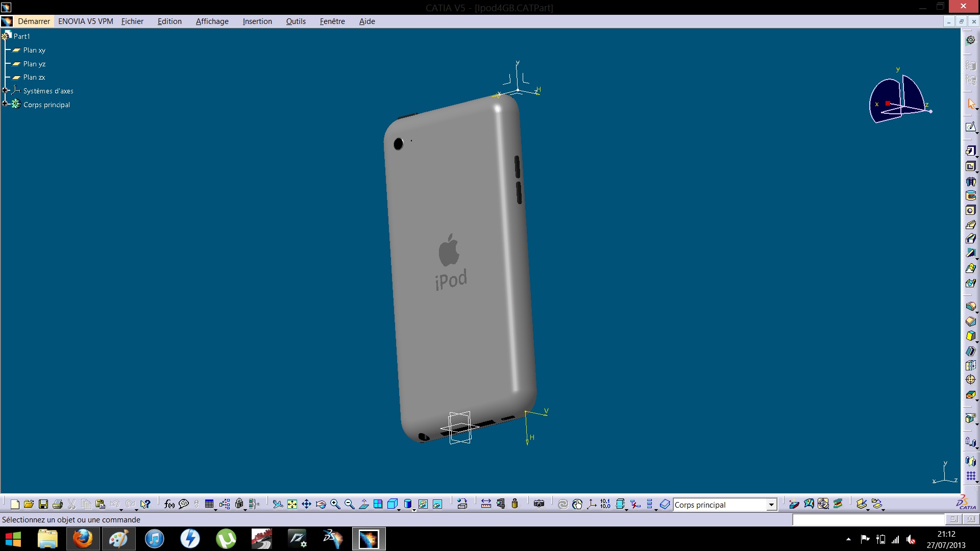980x551 pixels.
Task: Expand the Corps principal node
Action: pos(5,104)
